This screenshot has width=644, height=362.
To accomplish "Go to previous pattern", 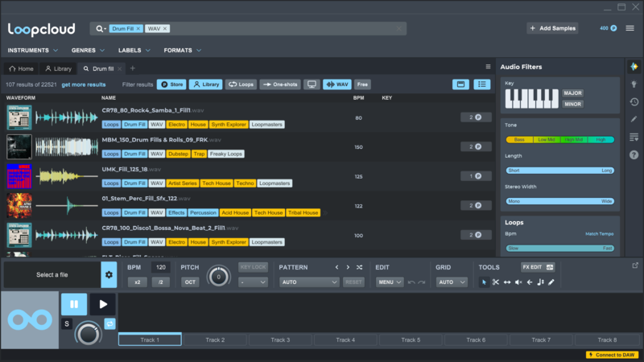I will click(x=336, y=267).
